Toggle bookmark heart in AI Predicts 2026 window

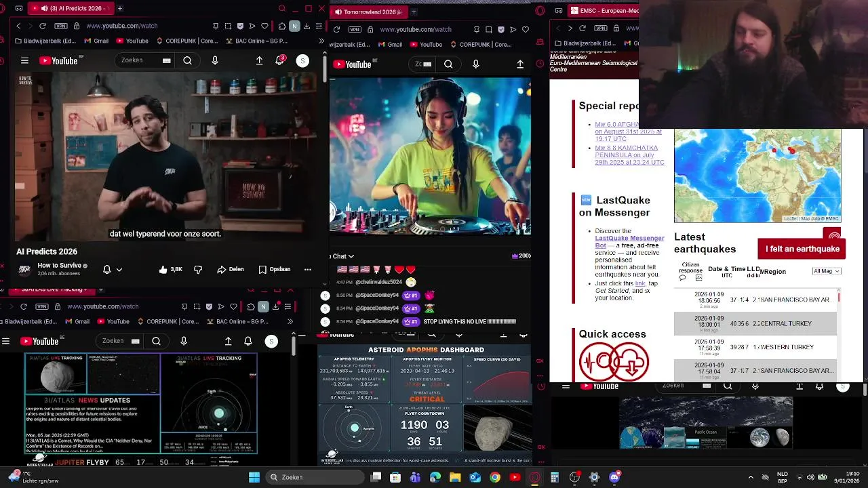coord(264,26)
